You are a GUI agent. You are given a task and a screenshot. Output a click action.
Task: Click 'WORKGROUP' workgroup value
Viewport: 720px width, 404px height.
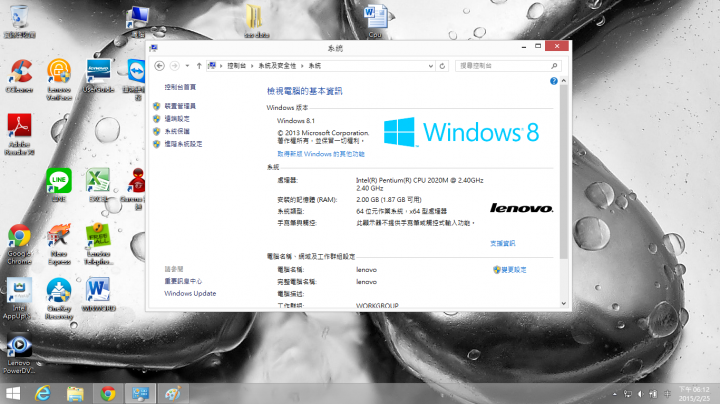coord(377,305)
